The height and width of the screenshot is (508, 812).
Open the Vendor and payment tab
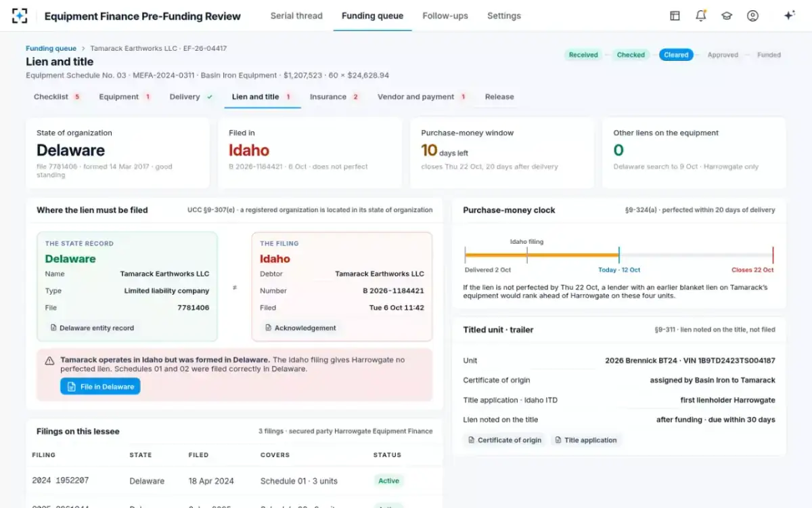click(x=422, y=97)
